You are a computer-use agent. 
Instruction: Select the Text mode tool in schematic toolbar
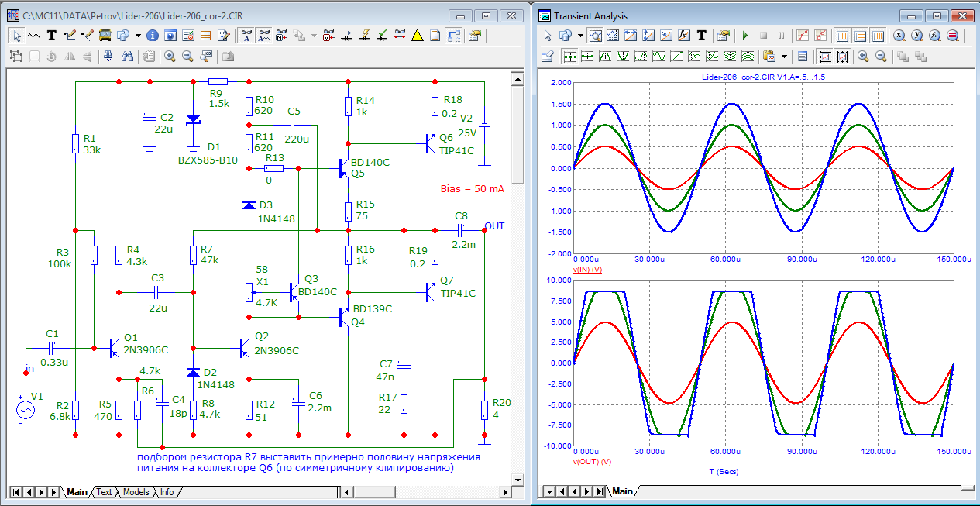[x=51, y=36]
